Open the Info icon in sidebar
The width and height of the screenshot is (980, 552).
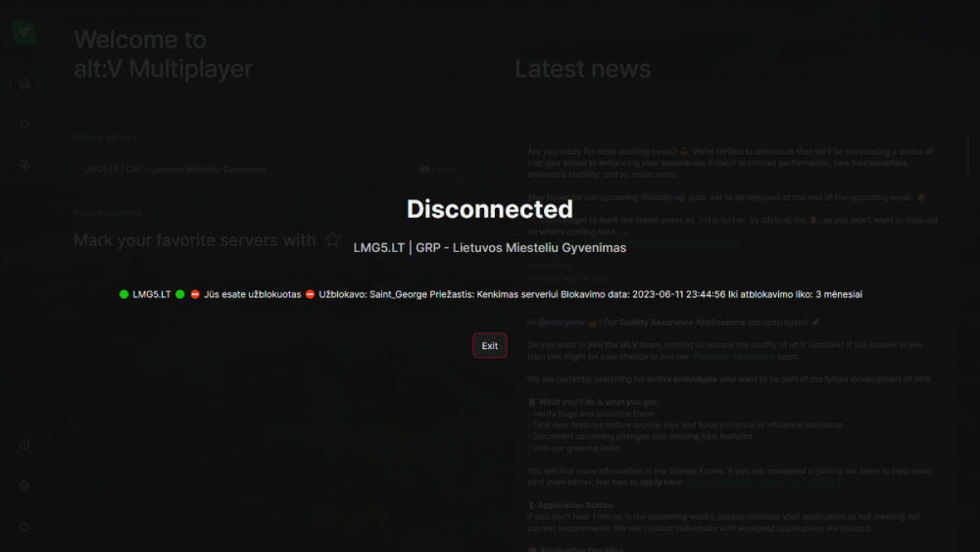24,444
